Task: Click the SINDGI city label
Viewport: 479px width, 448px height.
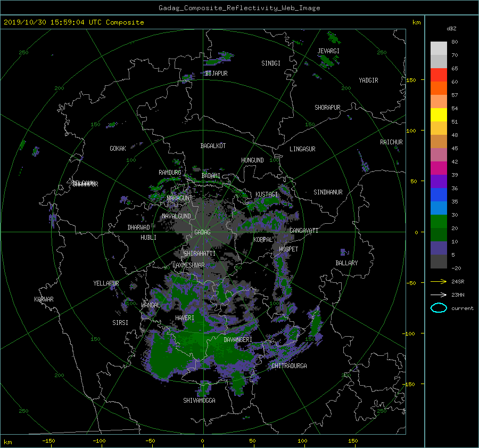Action: [x=271, y=63]
